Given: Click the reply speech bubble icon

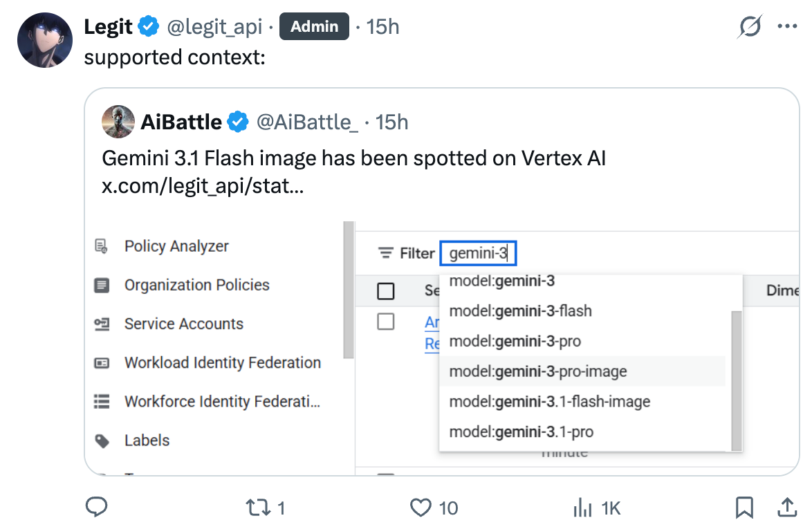Looking at the screenshot, I should [95, 508].
